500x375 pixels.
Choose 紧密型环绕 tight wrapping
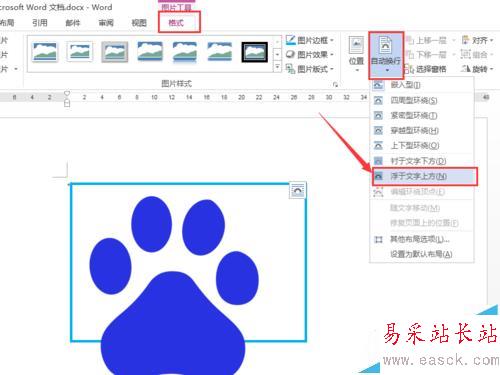422,116
